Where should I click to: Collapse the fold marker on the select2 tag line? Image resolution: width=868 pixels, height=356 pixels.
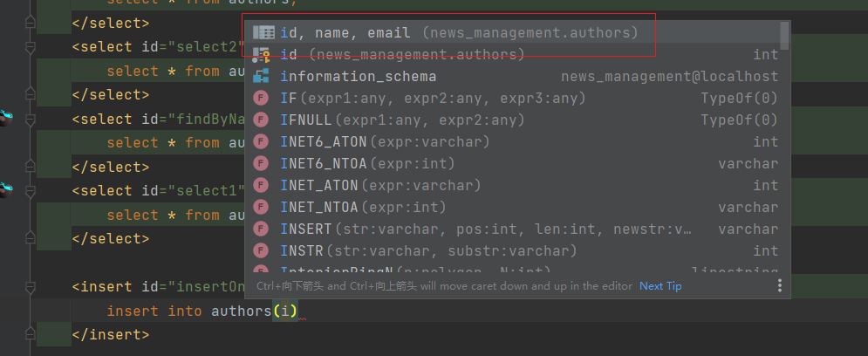(x=31, y=47)
